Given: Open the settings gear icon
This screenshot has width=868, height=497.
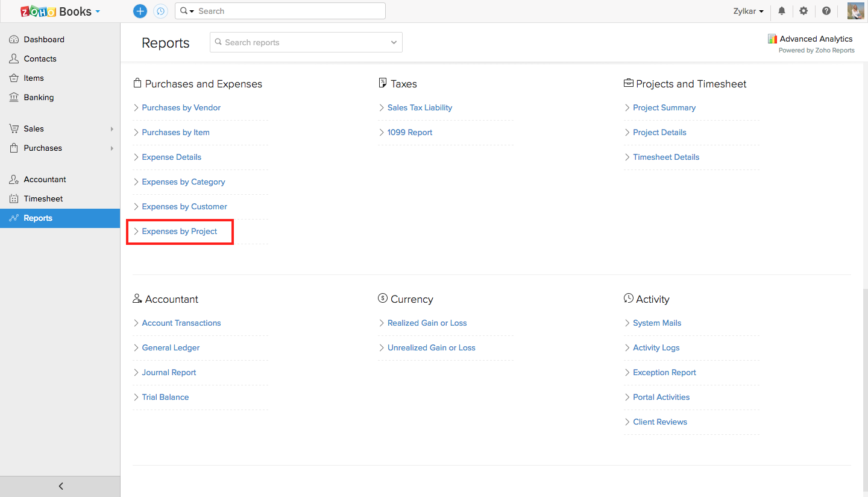Looking at the screenshot, I should tap(804, 11).
